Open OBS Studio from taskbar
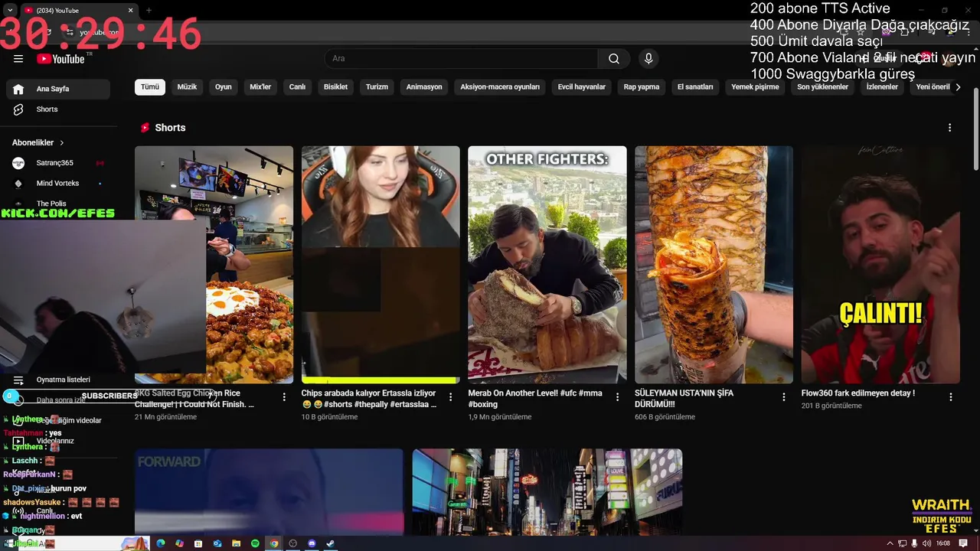Image resolution: width=980 pixels, height=551 pixels. click(x=292, y=543)
